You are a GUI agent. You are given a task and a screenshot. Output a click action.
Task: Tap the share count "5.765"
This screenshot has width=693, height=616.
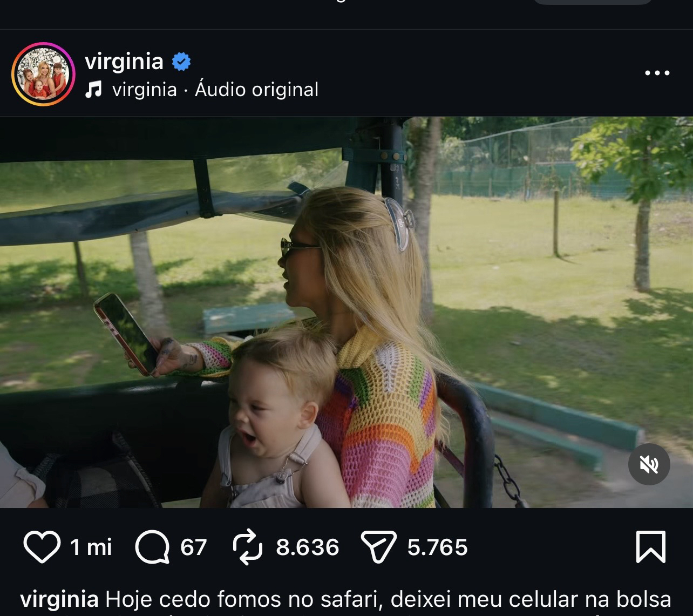click(437, 547)
